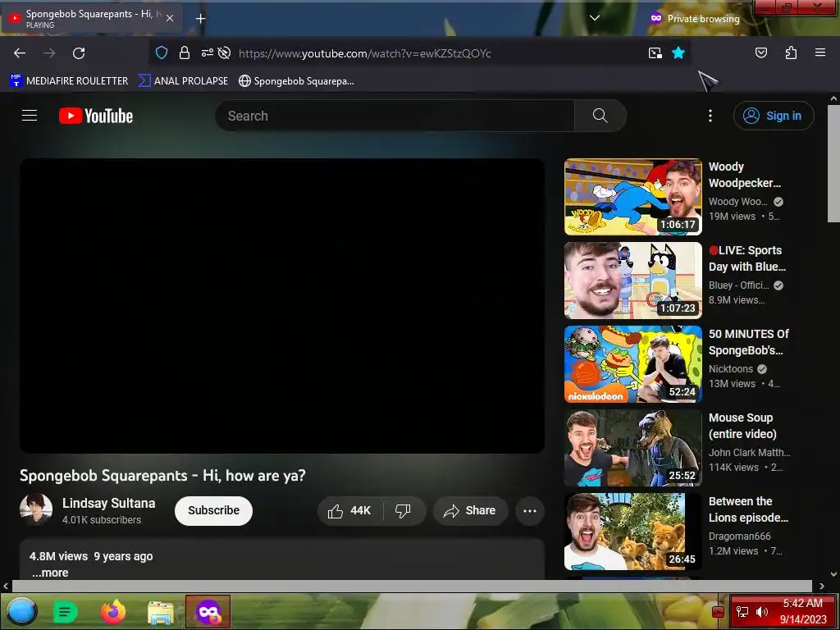Image resolution: width=840 pixels, height=630 pixels.
Task: Launch Firefox from the taskbar
Action: (113, 612)
